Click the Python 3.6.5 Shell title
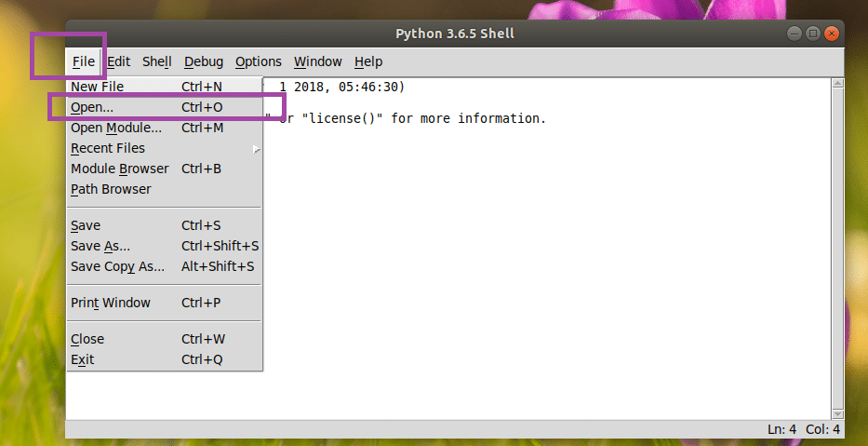 click(x=455, y=34)
